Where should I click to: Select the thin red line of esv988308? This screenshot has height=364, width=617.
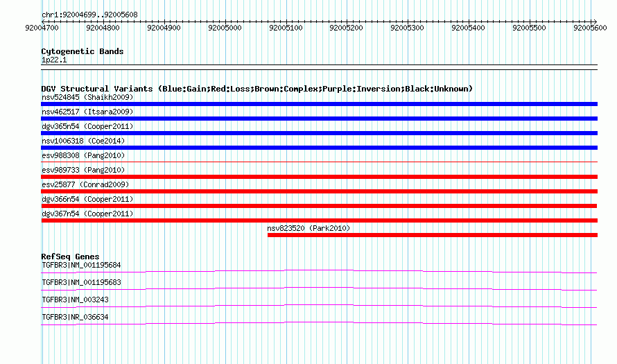pyautogui.click(x=319, y=162)
